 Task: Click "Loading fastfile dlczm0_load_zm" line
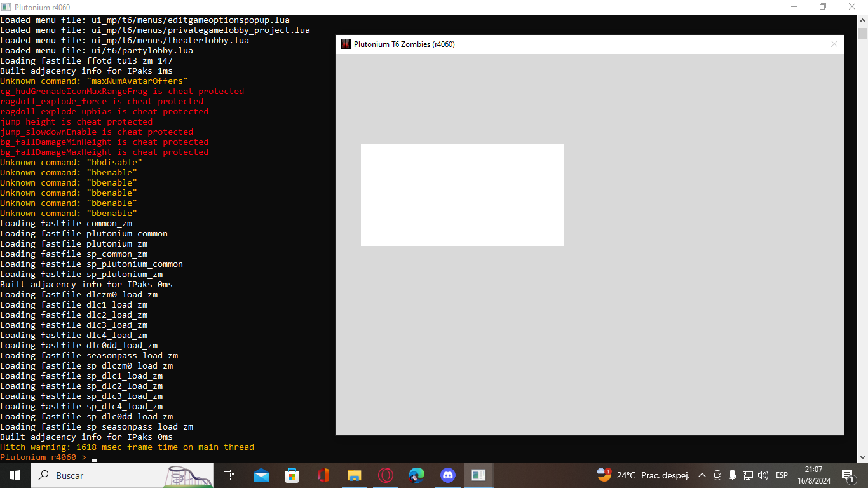[x=79, y=295]
